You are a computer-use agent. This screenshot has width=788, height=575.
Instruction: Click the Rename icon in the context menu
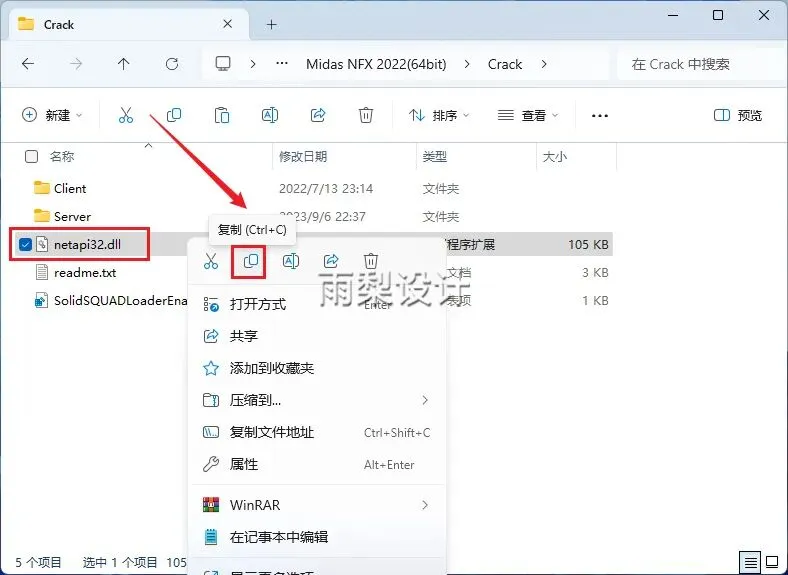pyautogui.click(x=291, y=261)
